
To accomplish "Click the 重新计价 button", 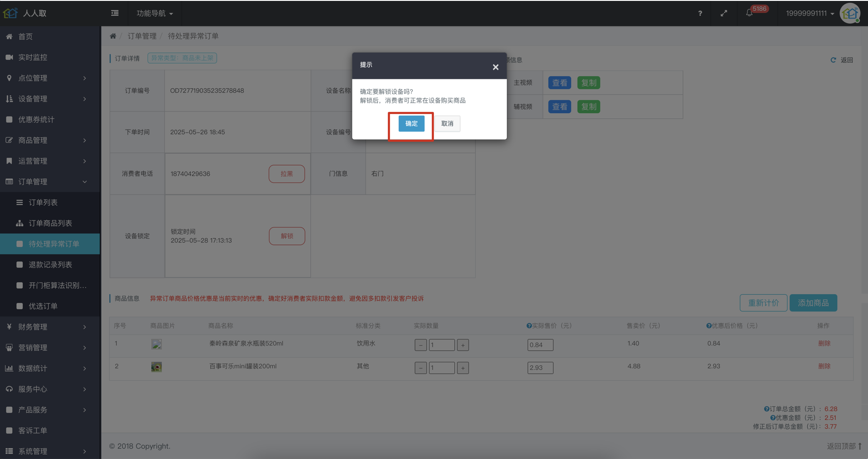I will [x=763, y=303].
